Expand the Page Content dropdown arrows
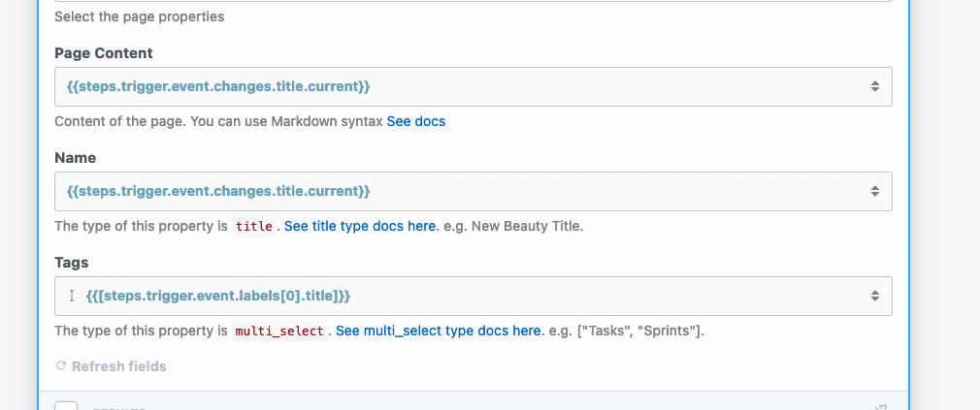Viewport: 980px width, 410px height. (874, 87)
